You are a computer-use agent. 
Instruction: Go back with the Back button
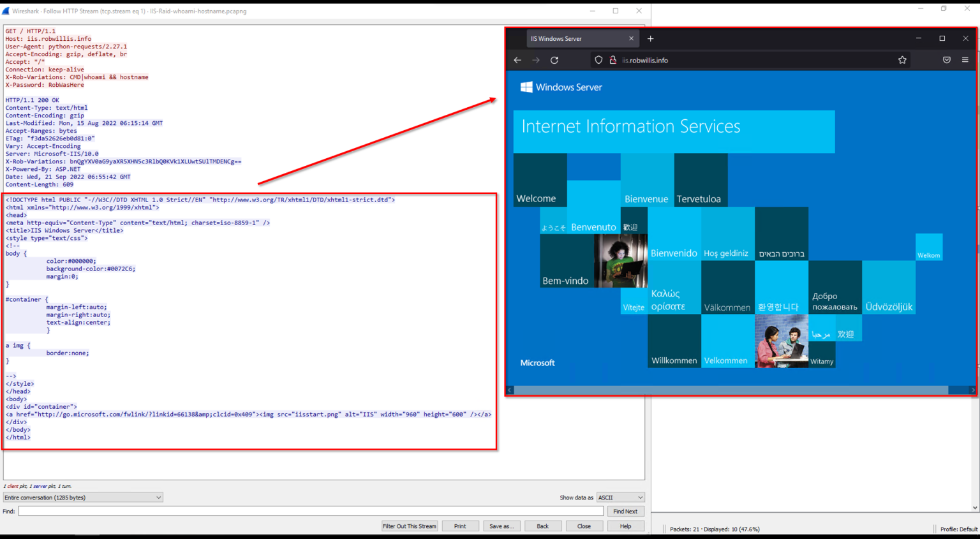[x=543, y=526]
